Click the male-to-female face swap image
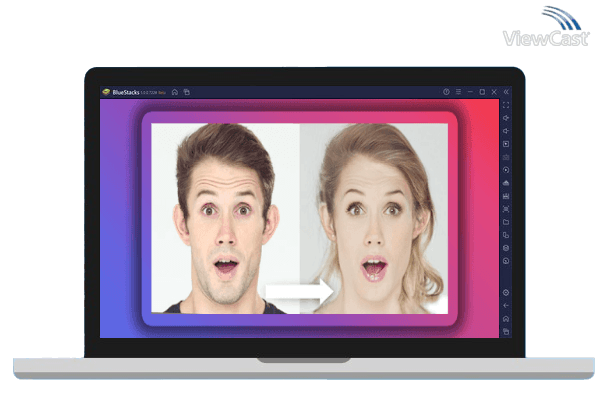Viewport: 602px width, 414px height. pos(299,219)
